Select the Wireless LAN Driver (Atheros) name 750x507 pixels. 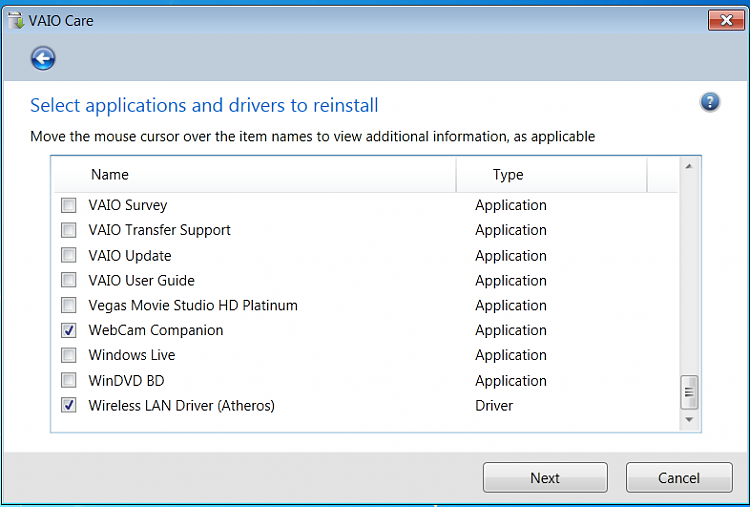[x=181, y=406]
